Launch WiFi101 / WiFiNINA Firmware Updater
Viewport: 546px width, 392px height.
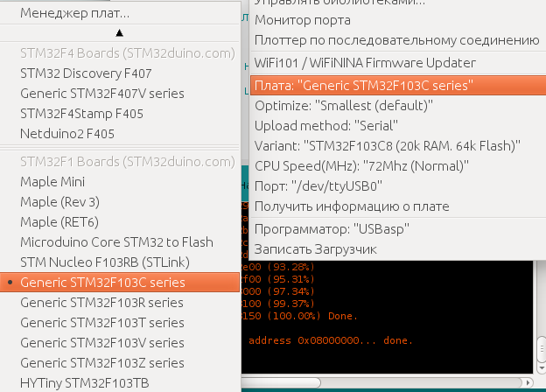point(376,63)
